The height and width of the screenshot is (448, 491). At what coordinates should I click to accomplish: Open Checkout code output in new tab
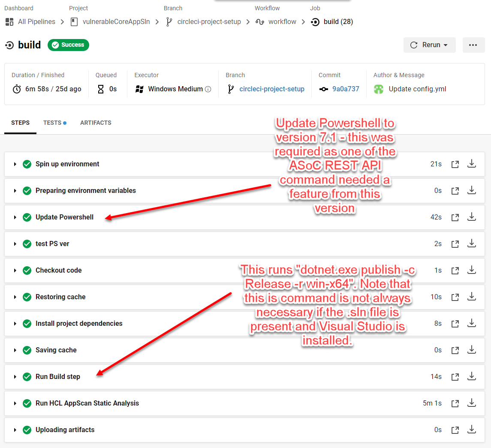455,271
